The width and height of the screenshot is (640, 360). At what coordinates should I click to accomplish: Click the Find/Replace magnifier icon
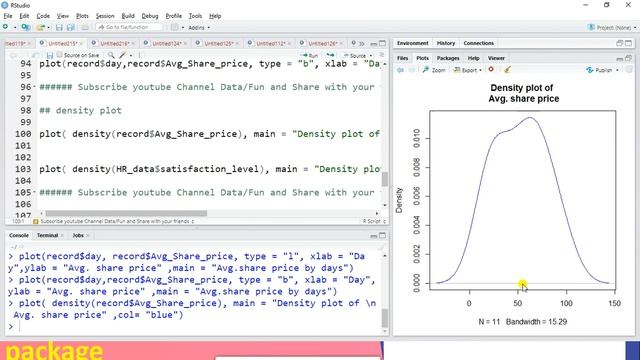tap(111, 55)
